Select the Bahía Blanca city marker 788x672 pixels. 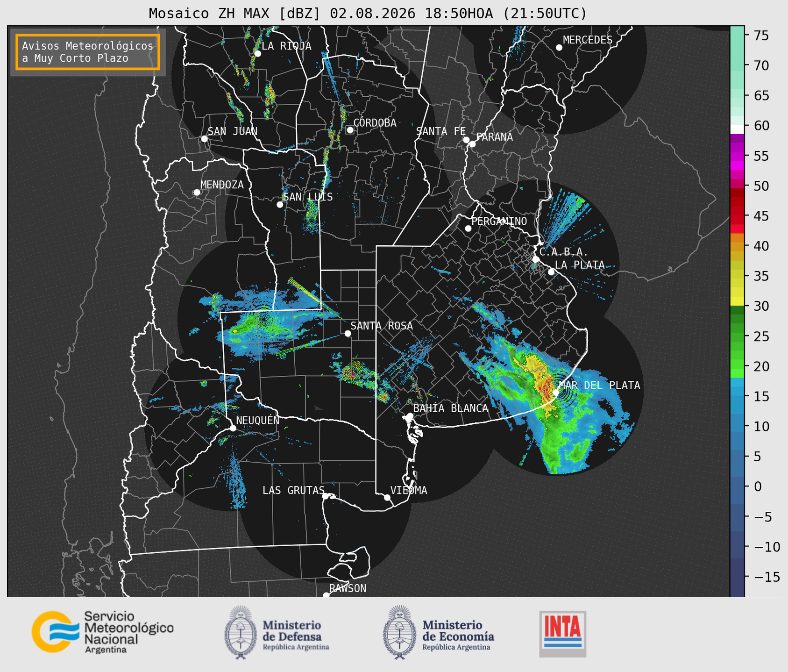(410, 416)
